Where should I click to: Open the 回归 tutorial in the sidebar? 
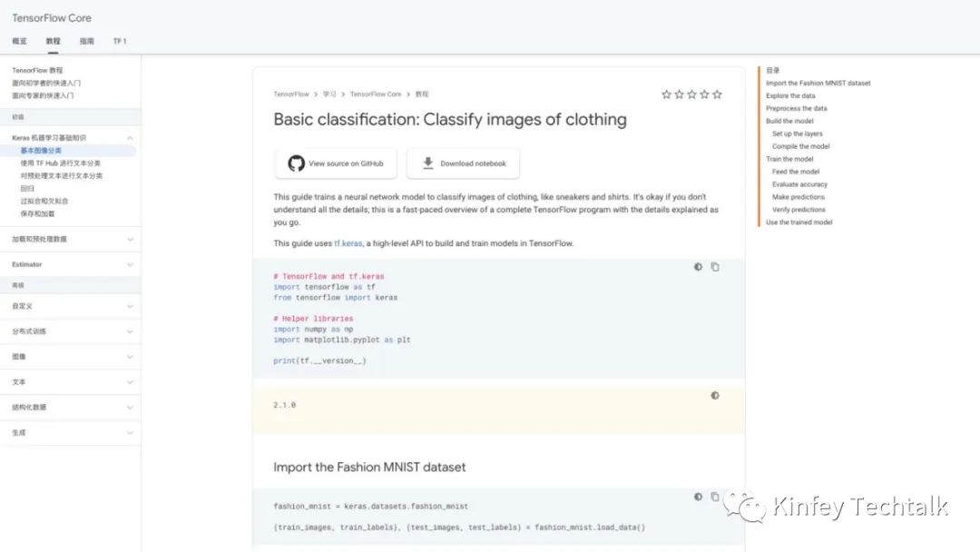(x=27, y=188)
